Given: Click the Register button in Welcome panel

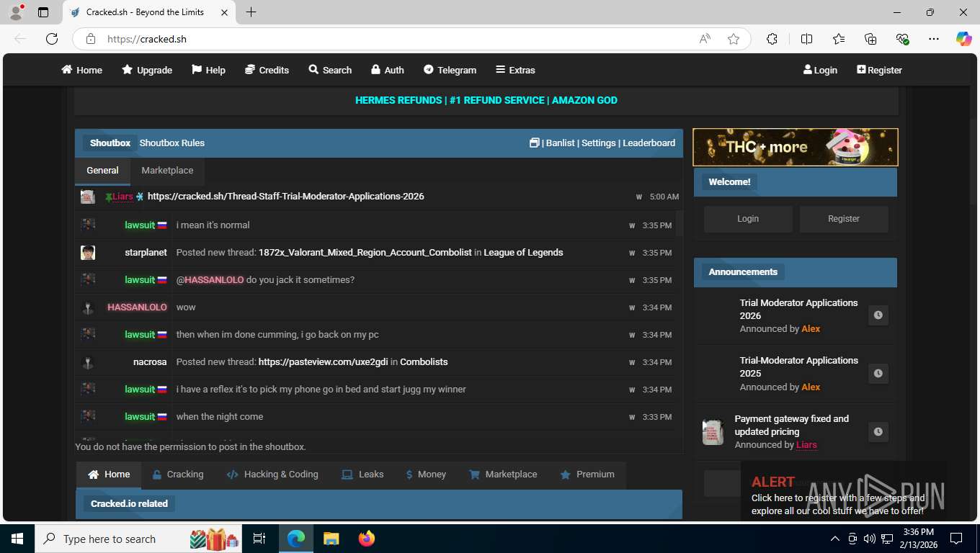Looking at the screenshot, I should point(844,219).
